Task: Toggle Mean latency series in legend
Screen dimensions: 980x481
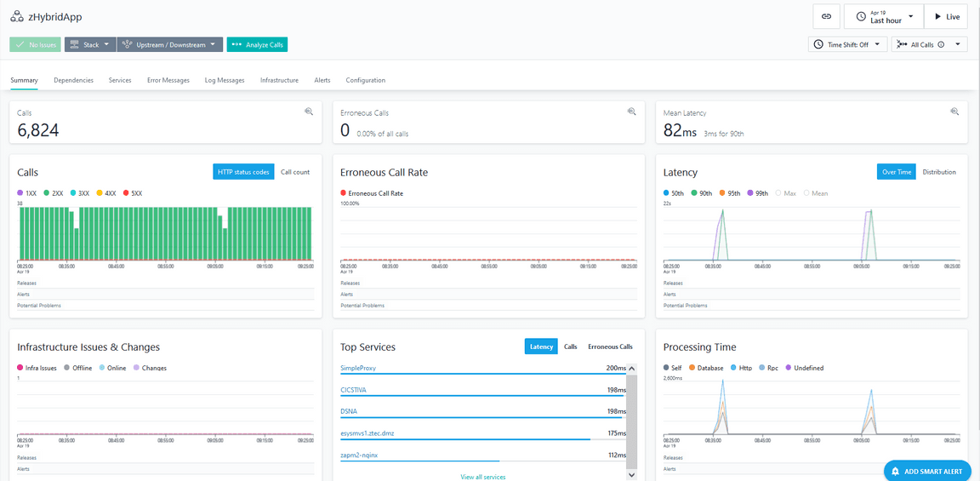Action: 815,193
